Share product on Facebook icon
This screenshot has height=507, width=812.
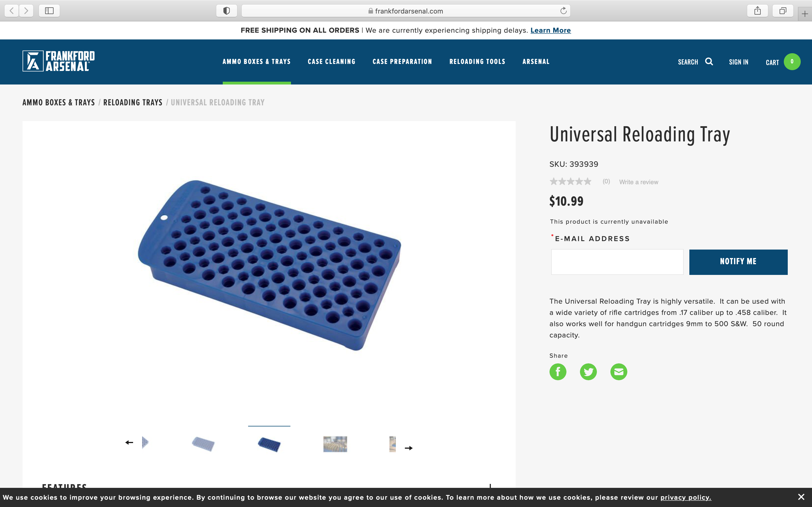(x=558, y=372)
